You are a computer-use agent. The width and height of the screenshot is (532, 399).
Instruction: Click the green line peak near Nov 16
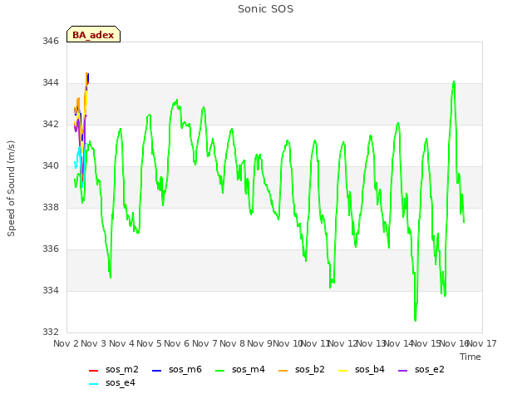tap(454, 81)
